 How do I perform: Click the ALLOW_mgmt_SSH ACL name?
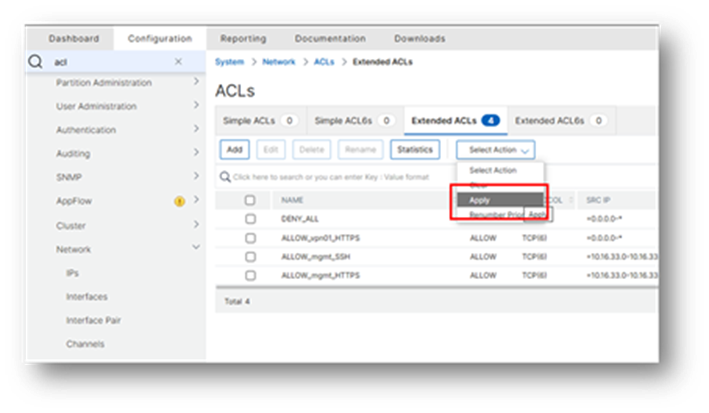click(316, 257)
